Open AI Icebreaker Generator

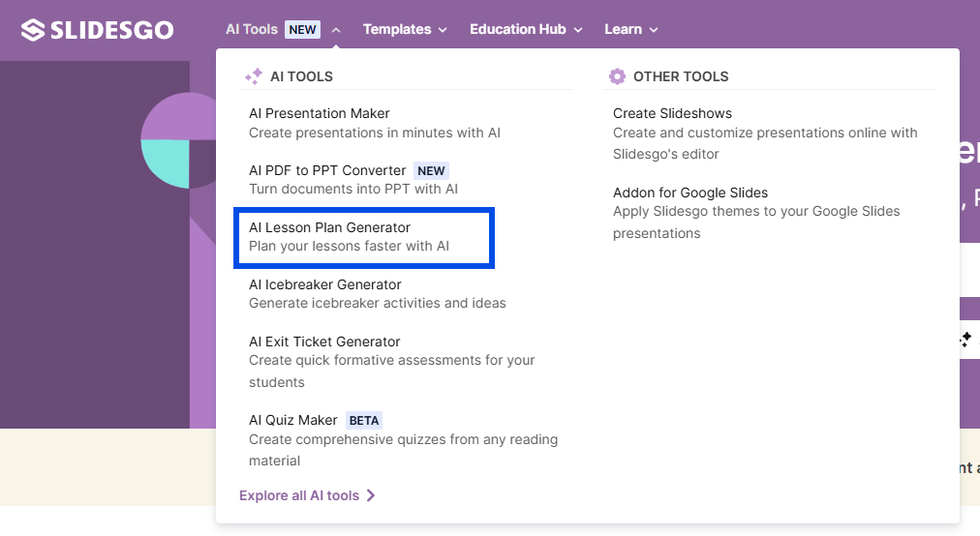click(x=325, y=284)
